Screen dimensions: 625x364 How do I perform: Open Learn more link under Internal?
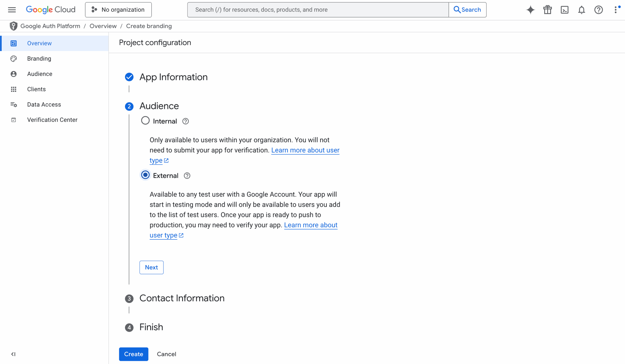[305, 150]
